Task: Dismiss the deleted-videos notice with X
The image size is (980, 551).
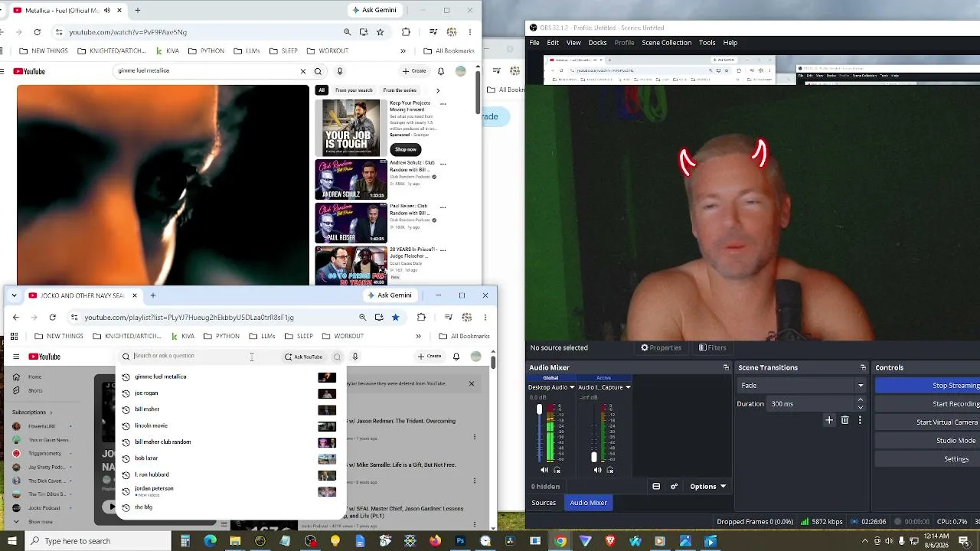Action: 471,383
